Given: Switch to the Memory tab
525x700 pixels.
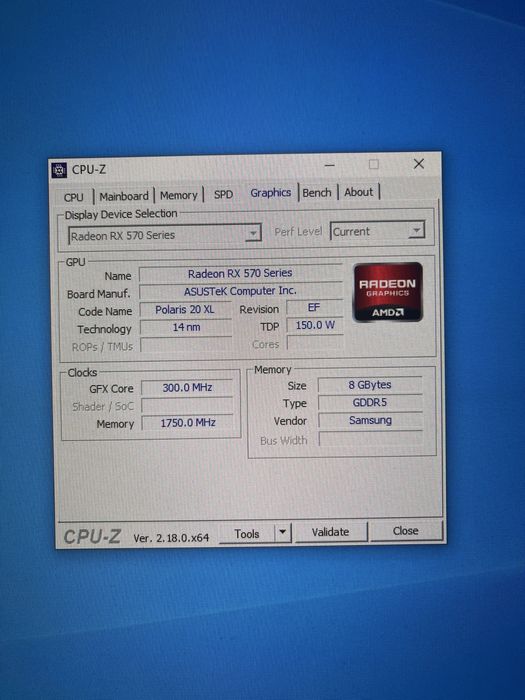Looking at the screenshot, I should point(179,196).
